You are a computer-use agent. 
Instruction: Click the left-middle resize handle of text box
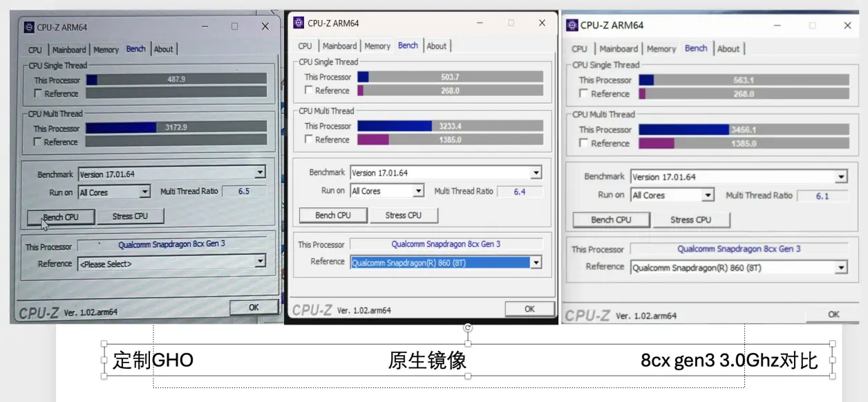(x=104, y=360)
